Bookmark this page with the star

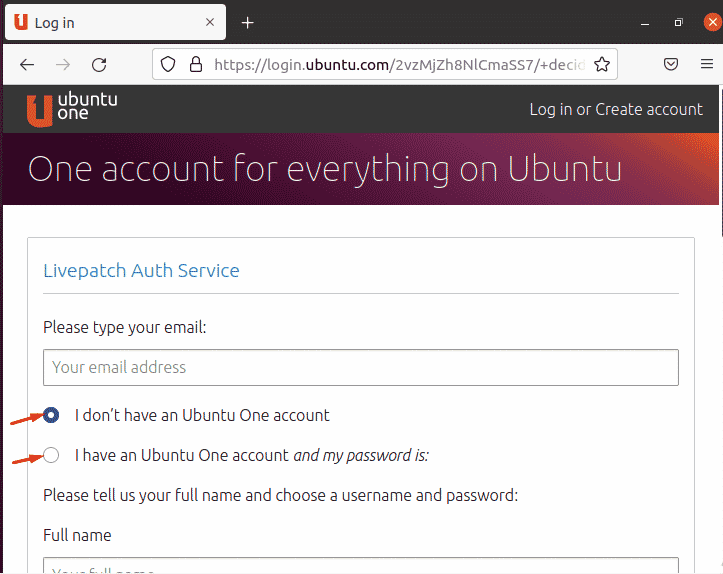(x=602, y=65)
